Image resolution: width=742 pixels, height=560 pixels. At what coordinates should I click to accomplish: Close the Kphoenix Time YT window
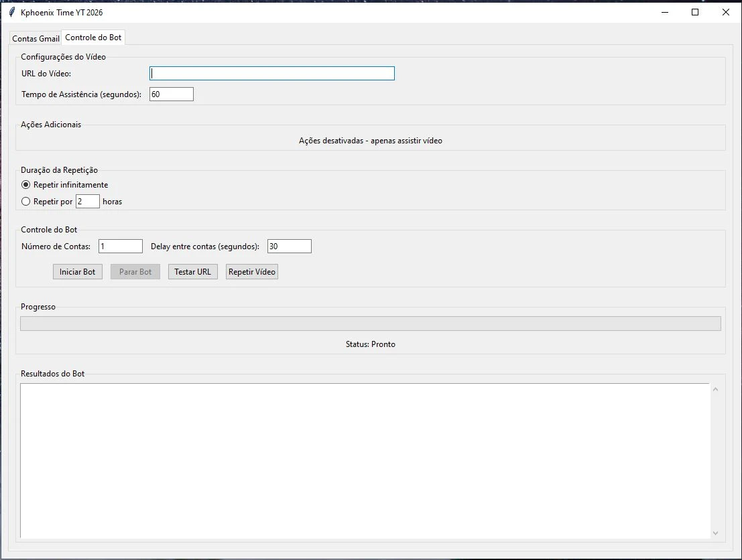coord(725,12)
